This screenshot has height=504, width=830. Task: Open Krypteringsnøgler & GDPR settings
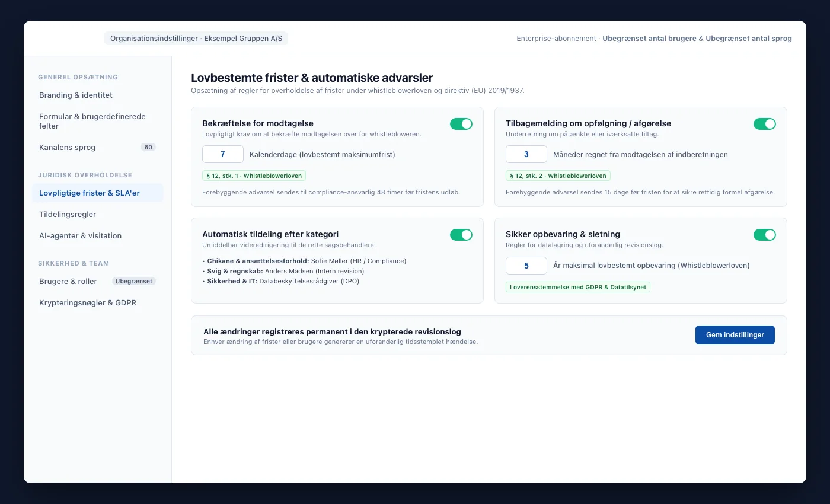pyautogui.click(x=98, y=302)
